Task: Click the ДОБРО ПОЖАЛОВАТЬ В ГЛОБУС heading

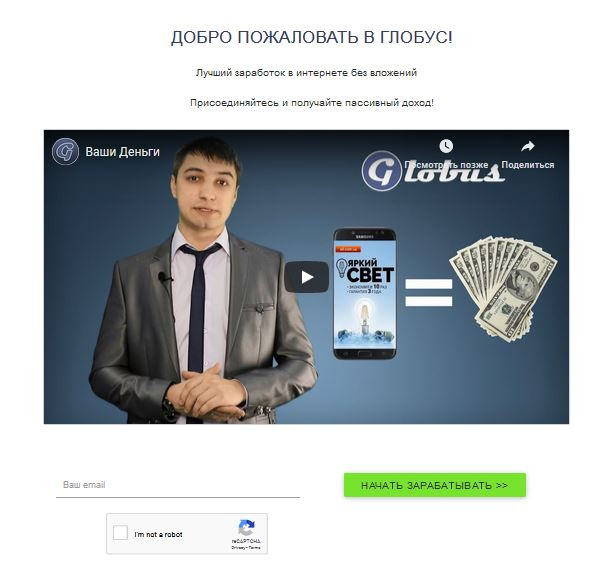Action: click(x=312, y=38)
